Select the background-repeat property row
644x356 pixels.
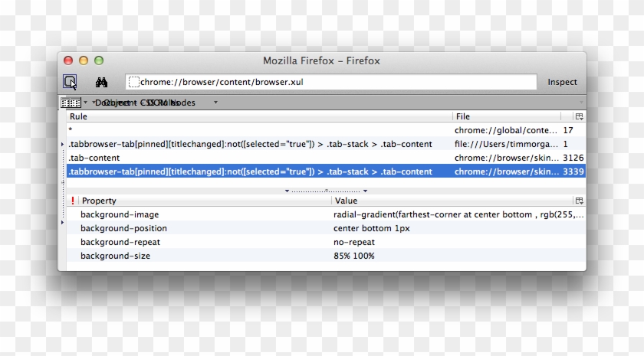tap(326, 242)
